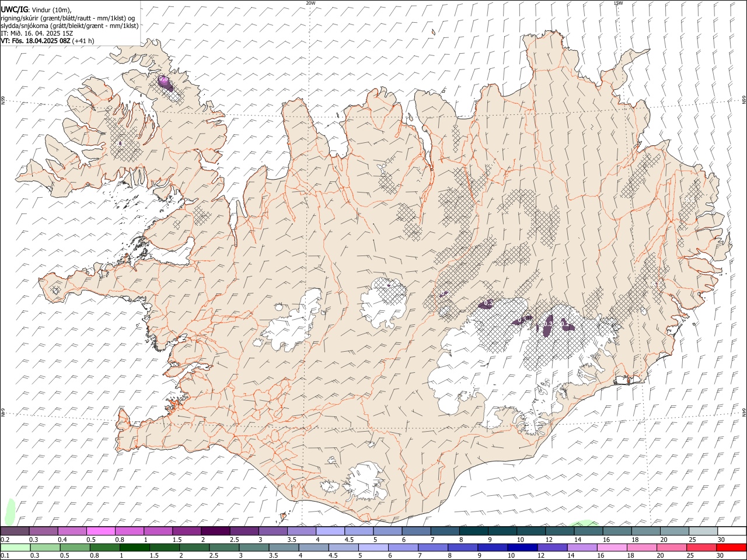This screenshot has width=747, height=560.
Task: Pick the deep blue lower swatch starting at 10
Action: coord(522,547)
